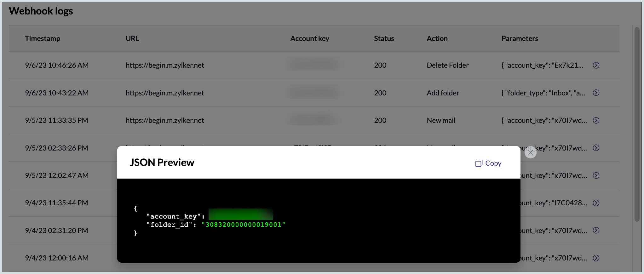Click status 200 in 11:33:35 PM row
This screenshot has width=644, height=274.
coord(380,120)
